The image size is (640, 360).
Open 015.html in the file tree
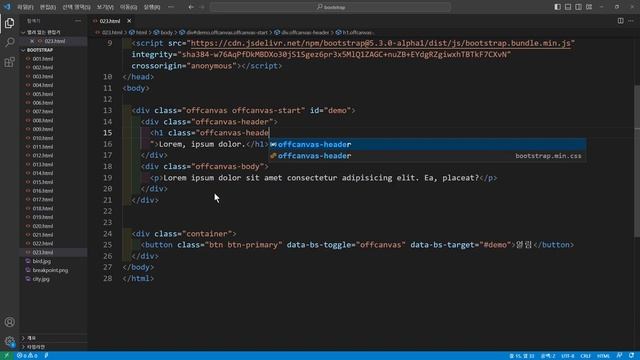(x=53, y=182)
